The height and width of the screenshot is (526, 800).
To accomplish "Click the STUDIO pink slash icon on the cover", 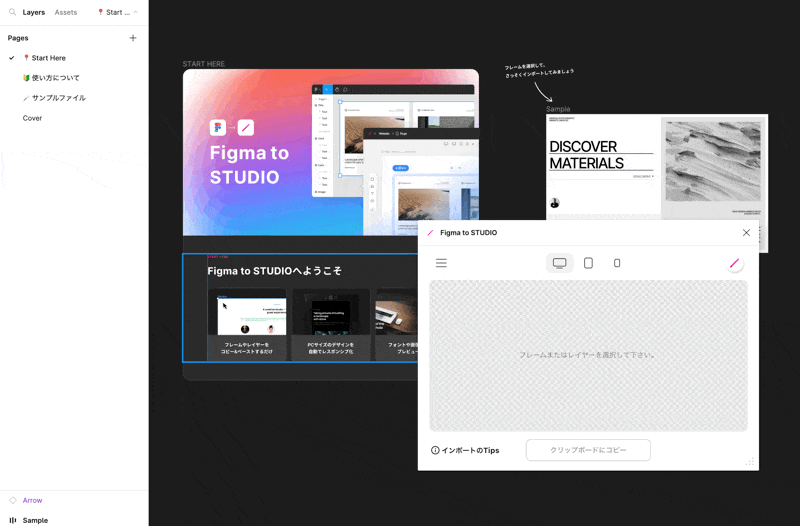I will [246, 128].
